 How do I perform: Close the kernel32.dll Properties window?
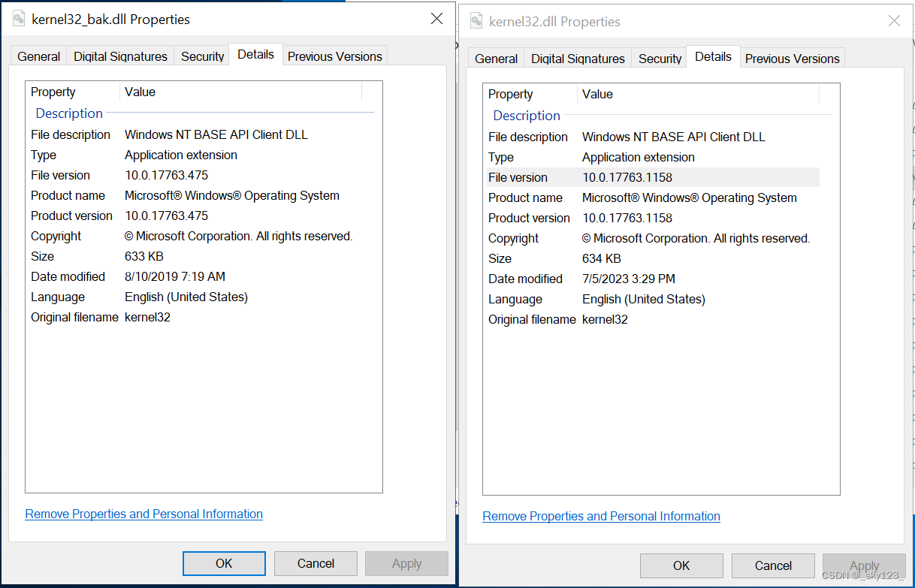894,21
